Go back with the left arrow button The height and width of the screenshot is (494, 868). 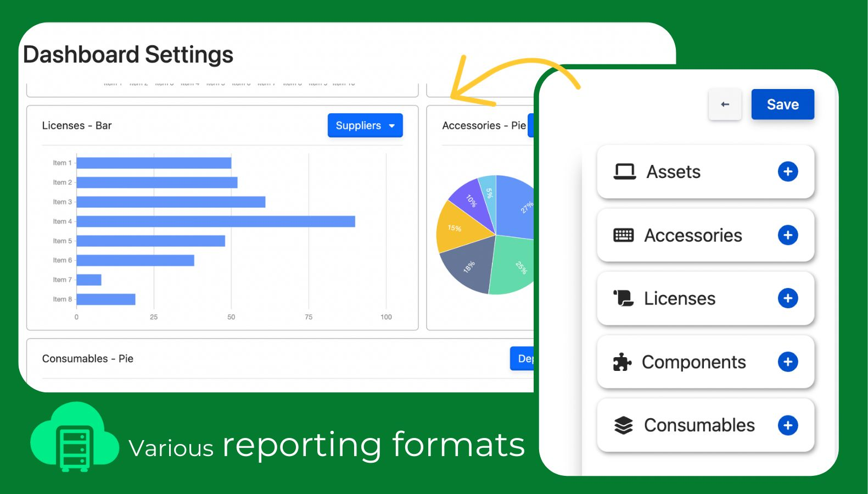point(725,104)
